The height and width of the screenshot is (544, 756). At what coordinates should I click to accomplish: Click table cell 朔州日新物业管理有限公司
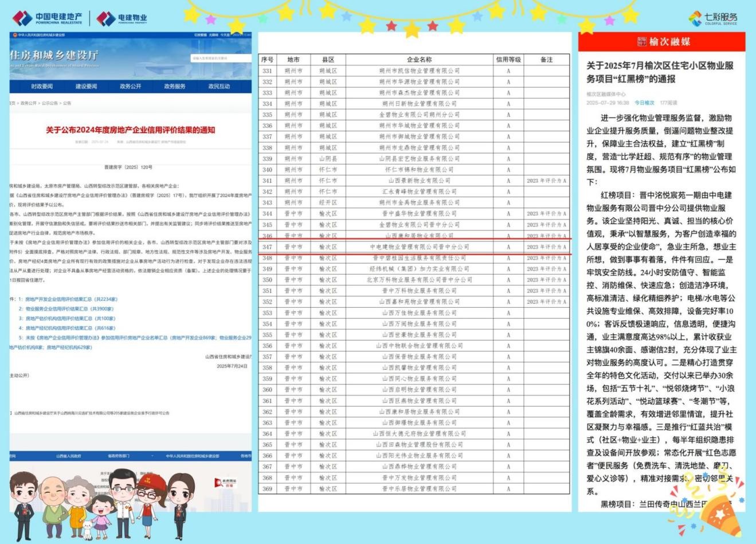tap(419, 104)
